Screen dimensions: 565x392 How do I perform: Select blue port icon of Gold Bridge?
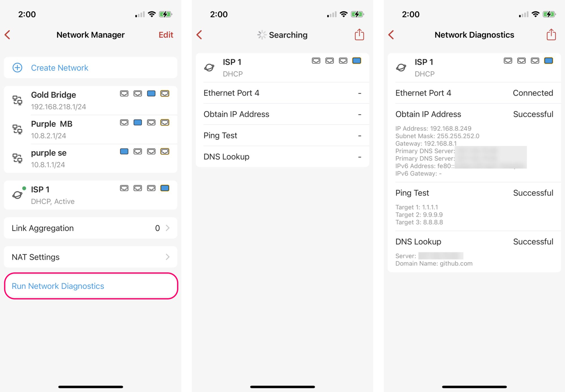click(x=151, y=93)
